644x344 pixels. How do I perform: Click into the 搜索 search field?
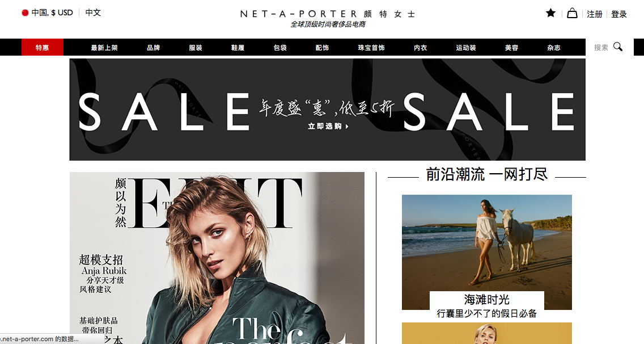[x=601, y=47]
